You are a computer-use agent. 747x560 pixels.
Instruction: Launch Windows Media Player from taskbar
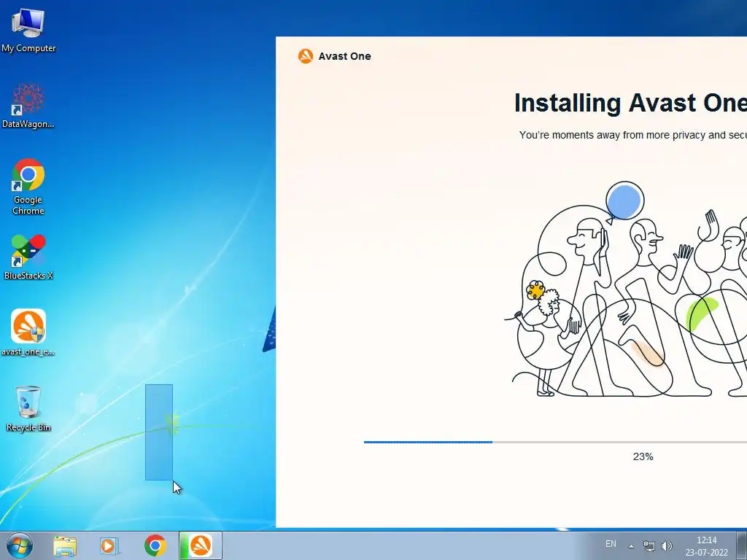109,545
